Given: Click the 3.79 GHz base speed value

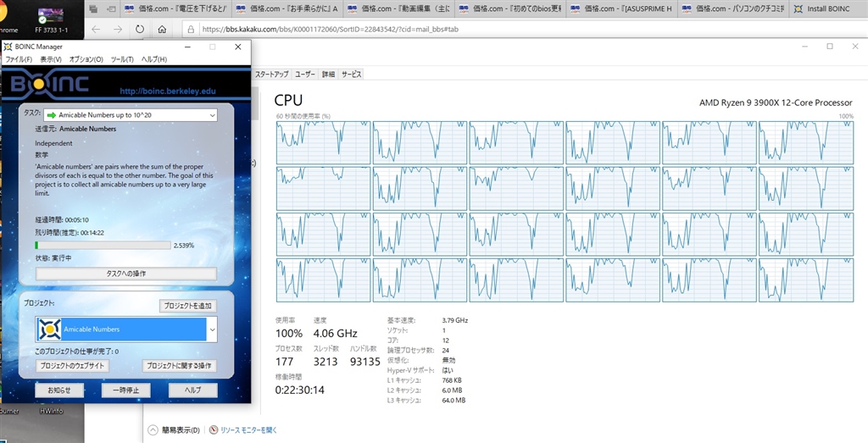Looking at the screenshot, I should pyautogui.click(x=455, y=320).
